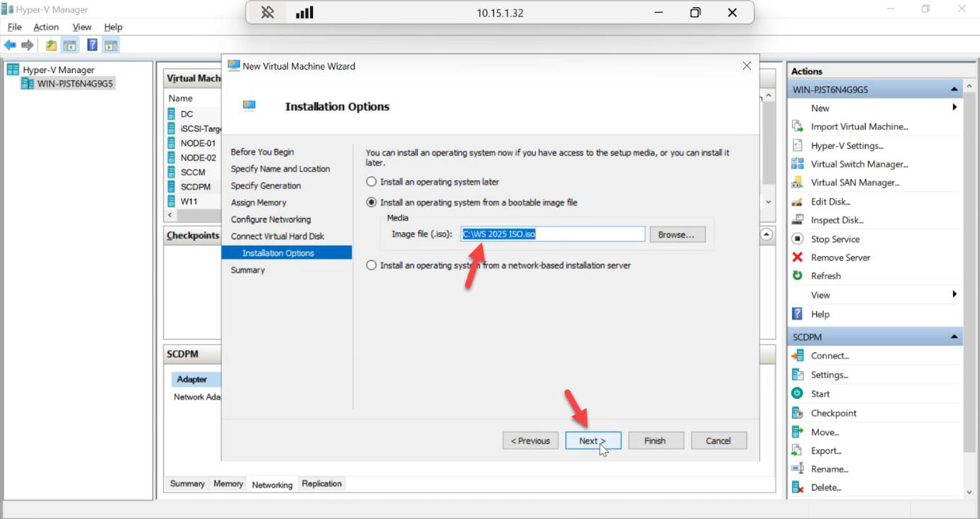Click the Virtual Switch Manager icon
The width and height of the screenshot is (980, 519).
click(798, 164)
